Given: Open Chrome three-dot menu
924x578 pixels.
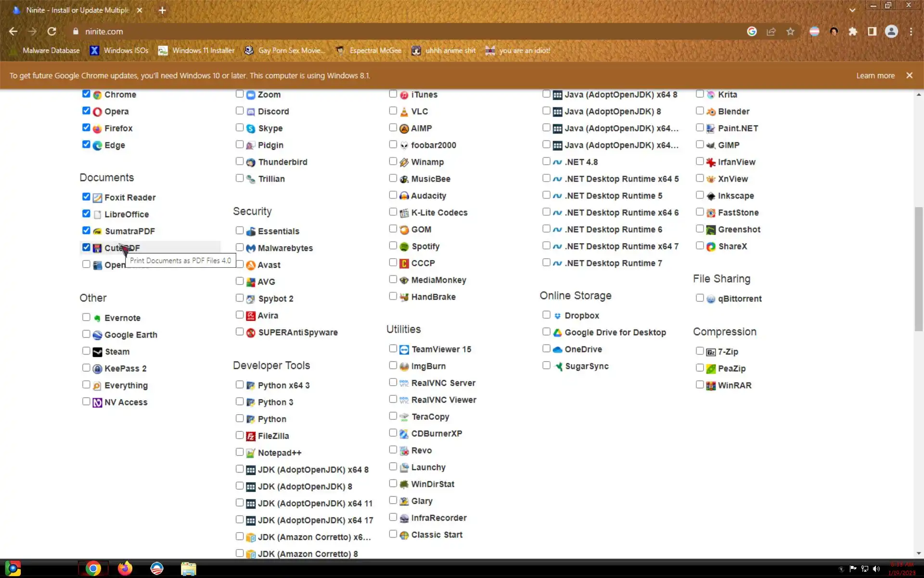Looking at the screenshot, I should [911, 31].
